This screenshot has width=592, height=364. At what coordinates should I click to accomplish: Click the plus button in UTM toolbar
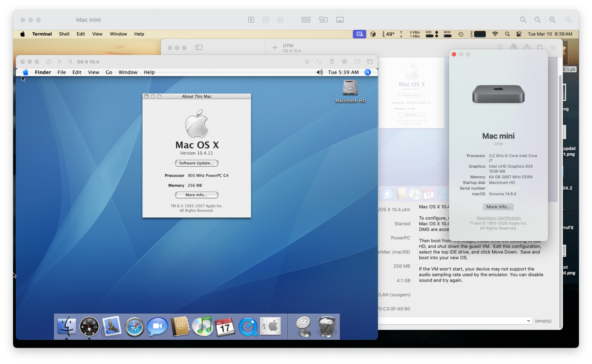pyautogui.click(x=275, y=48)
